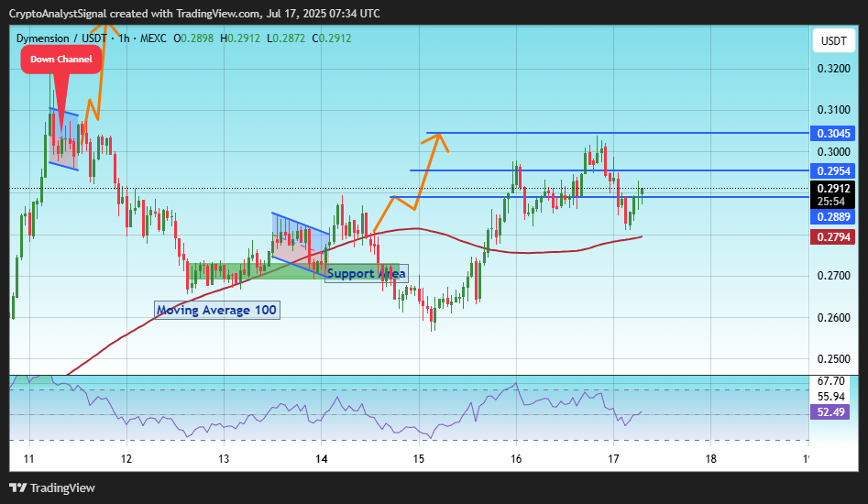The image size is (868, 504).
Task: Click the RSI value 52.49 label
Action: point(830,412)
